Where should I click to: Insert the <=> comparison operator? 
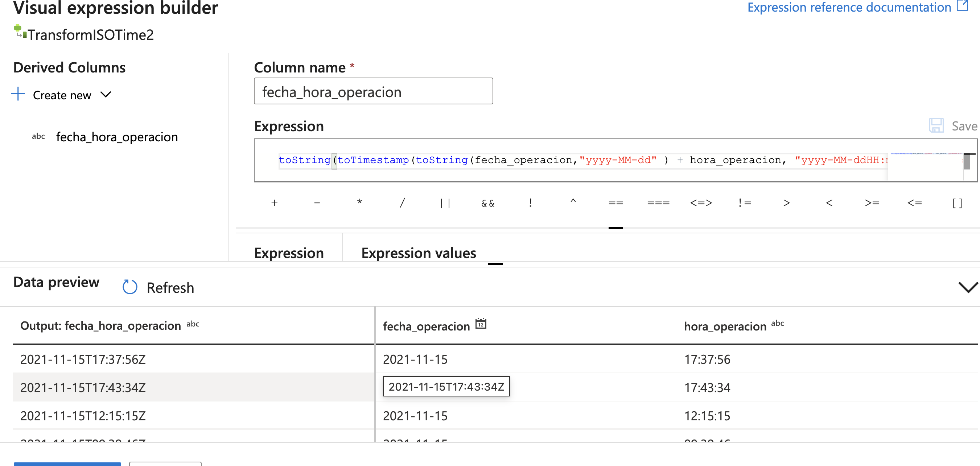pos(701,203)
